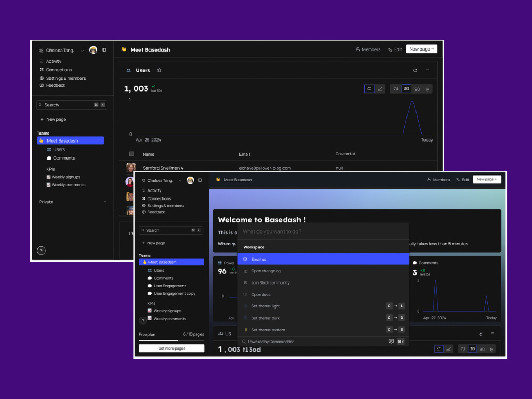Click the What do you want to do? input

coord(323,232)
